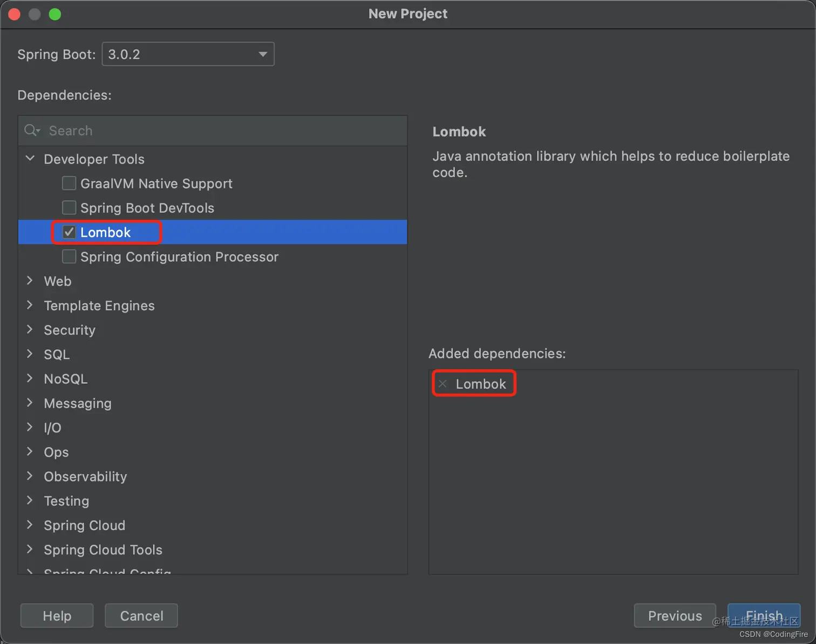The height and width of the screenshot is (644, 816).
Task: Remove Lombok via its X icon
Action: coord(443,384)
